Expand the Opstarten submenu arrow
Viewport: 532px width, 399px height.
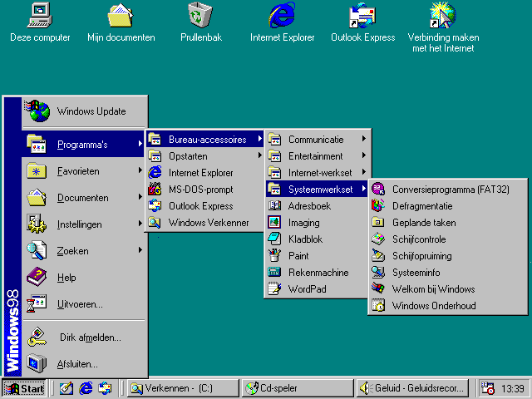(x=259, y=155)
